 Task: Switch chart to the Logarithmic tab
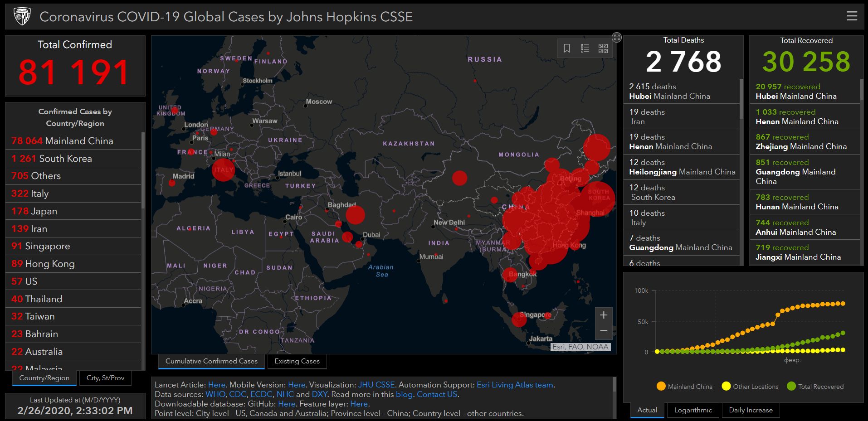coord(693,410)
